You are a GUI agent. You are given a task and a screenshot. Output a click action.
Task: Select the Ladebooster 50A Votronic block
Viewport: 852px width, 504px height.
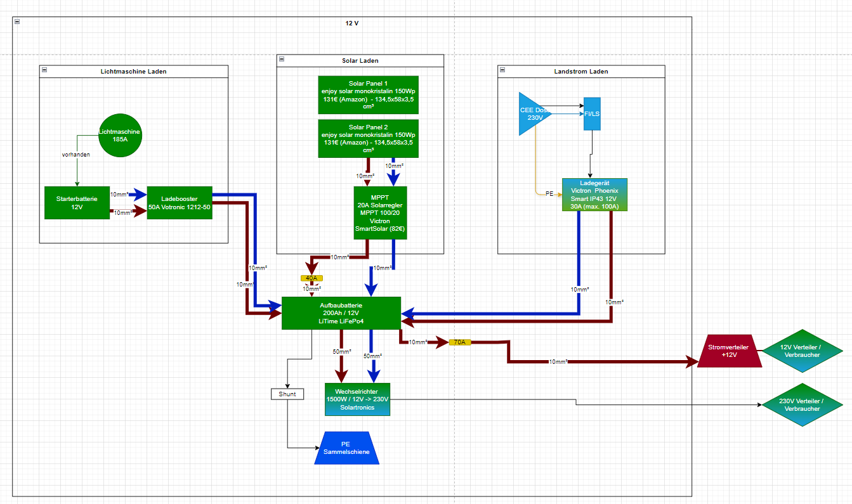click(x=180, y=203)
